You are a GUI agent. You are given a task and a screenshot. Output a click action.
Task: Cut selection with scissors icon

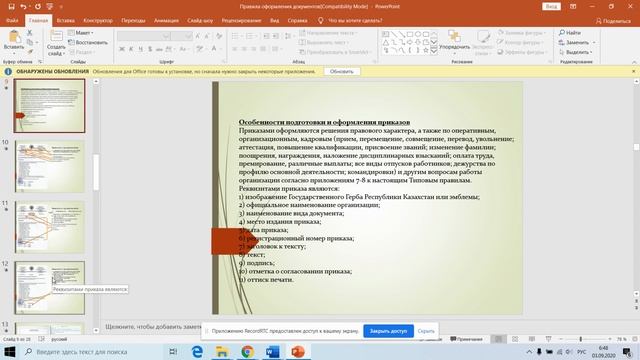click(30, 33)
